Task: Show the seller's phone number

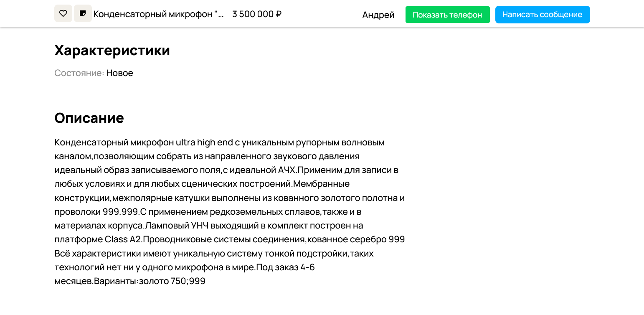Action: tap(447, 15)
